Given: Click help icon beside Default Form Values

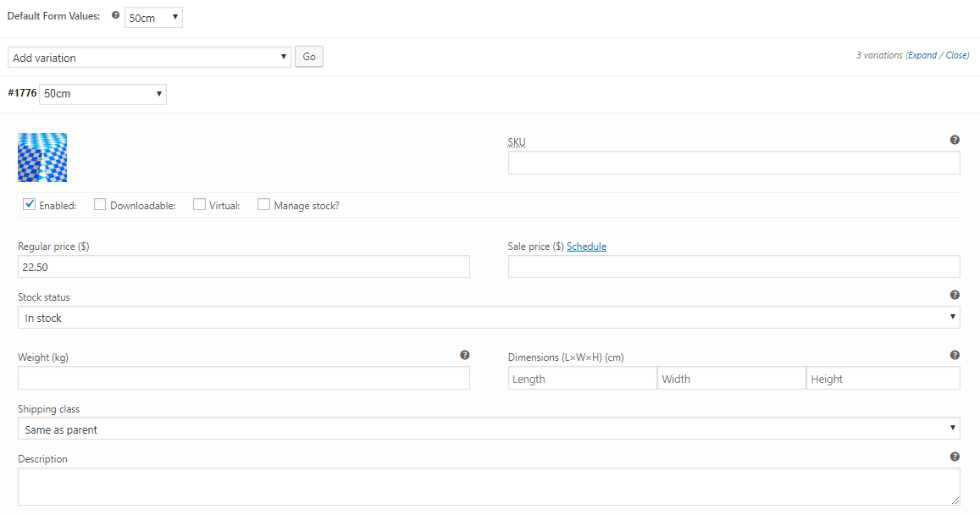Looking at the screenshot, I should [116, 15].
